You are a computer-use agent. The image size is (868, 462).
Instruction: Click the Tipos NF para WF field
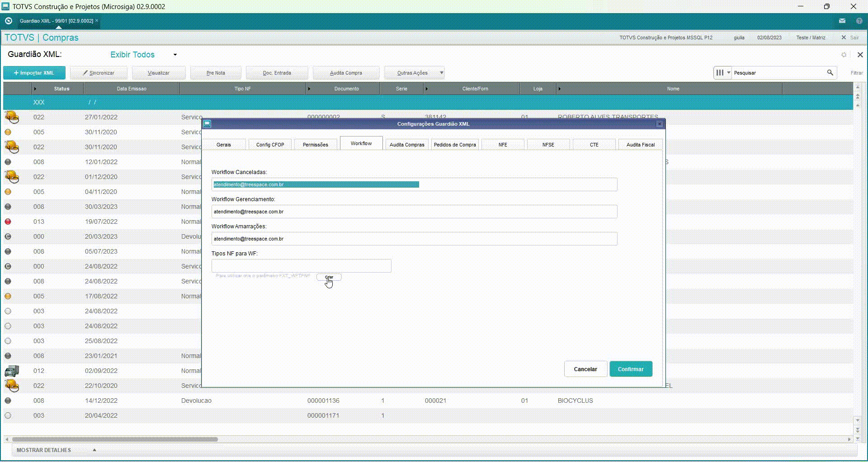[301, 266]
